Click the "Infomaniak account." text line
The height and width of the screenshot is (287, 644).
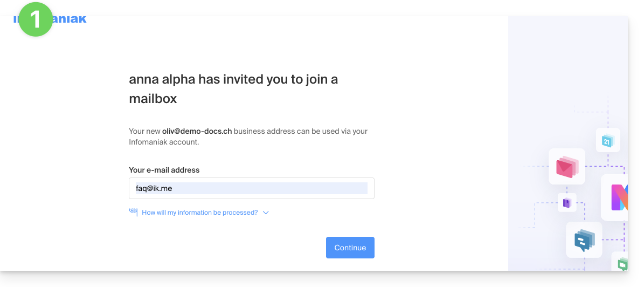[164, 142]
